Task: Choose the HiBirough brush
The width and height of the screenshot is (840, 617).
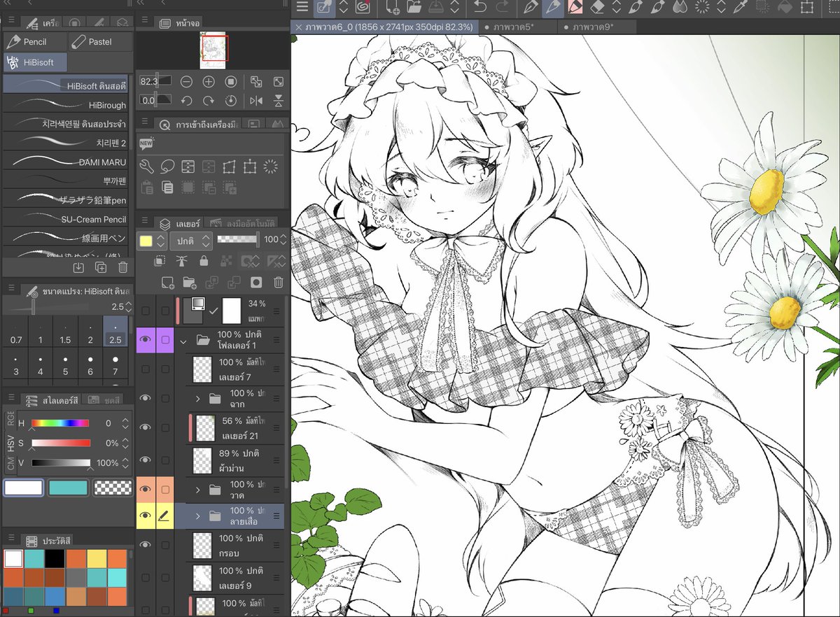Action: pyautogui.click(x=66, y=105)
